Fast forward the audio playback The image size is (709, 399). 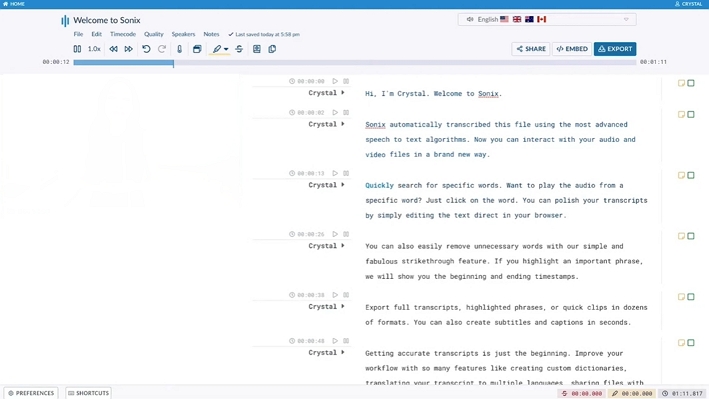pos(128,49)
